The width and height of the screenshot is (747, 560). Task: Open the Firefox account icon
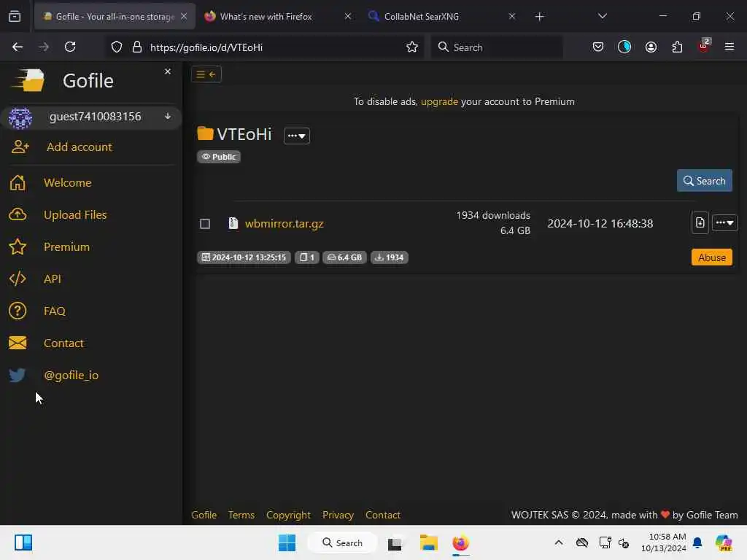pyautogui.click(x=651, y=47)
